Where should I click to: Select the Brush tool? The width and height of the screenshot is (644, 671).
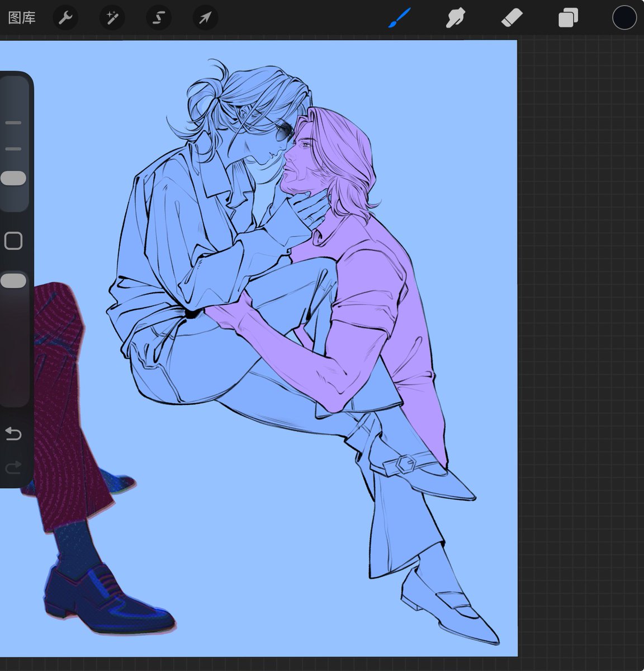pos(400,18)
